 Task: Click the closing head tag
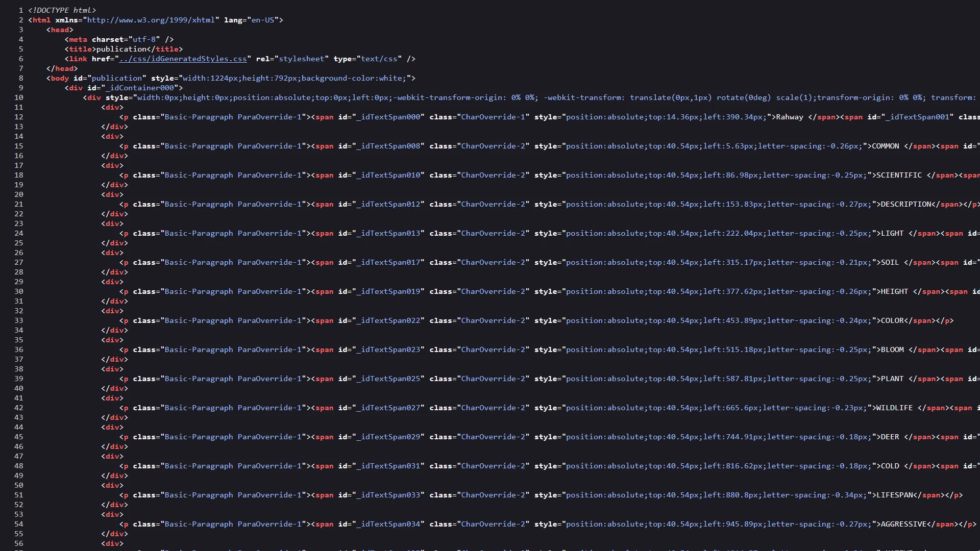[62, 68]
